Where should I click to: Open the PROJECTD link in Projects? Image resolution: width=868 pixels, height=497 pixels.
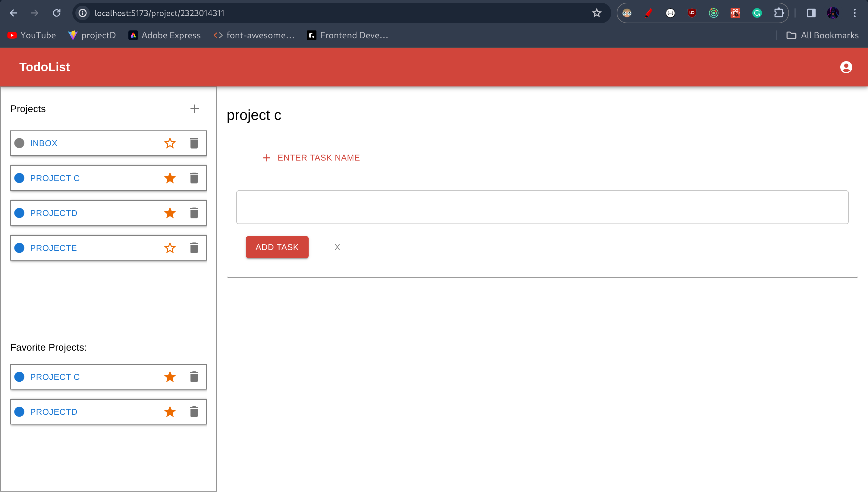click(x=54, y=213)
